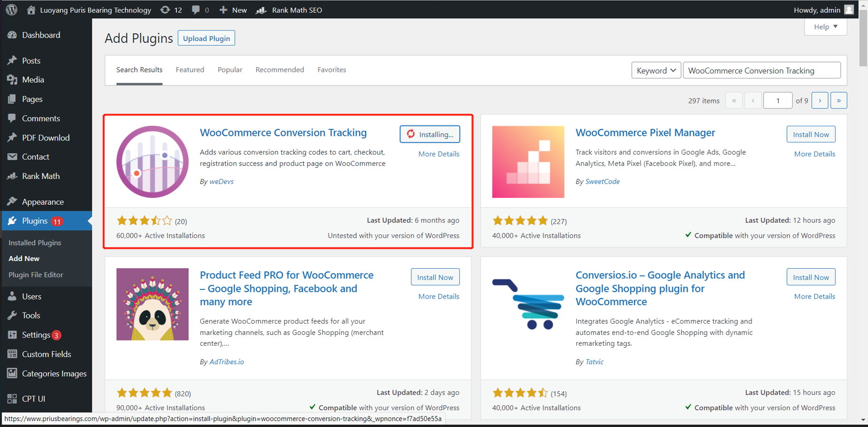
Task: Expand the Help dropdown panel
Action: click(x=826, y=27)
